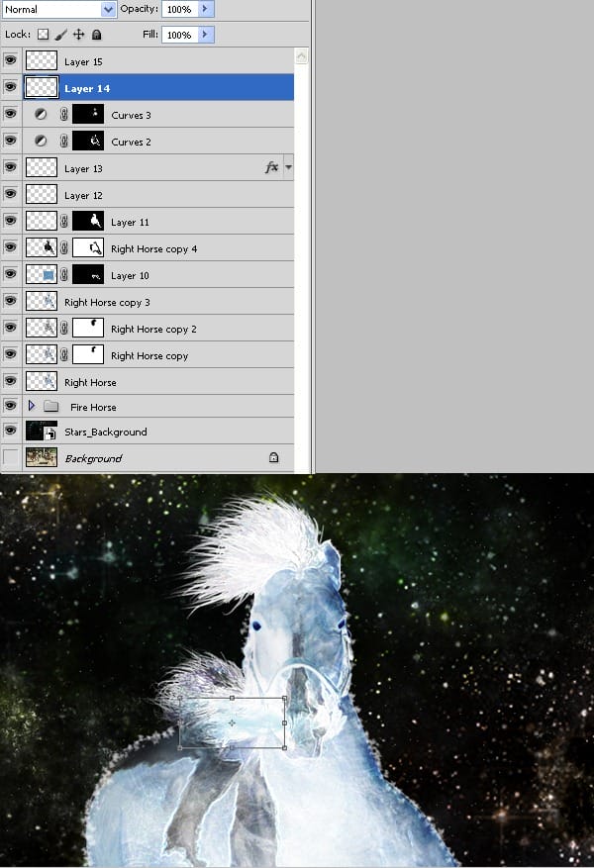594x868 pixels.
Task: Show the Background layer via its visibility box
Action: pyautogui.click(x=11, y=458)
